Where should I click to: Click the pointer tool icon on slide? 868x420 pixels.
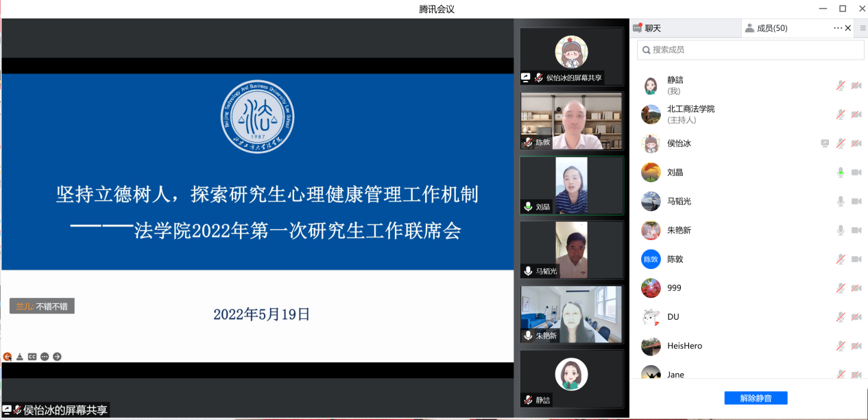[x=20, y=356]
